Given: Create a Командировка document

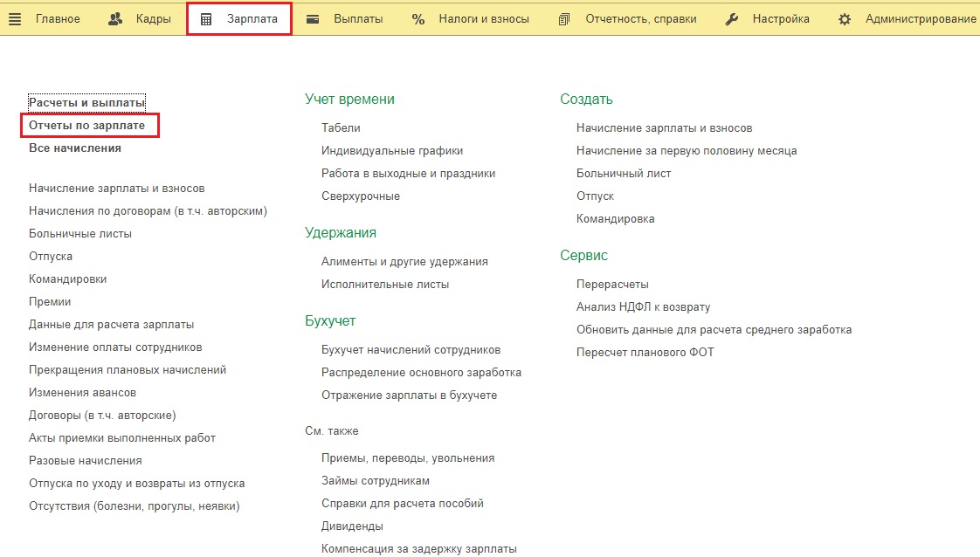Looking at the screenshot, I should [x=615, y=218].
